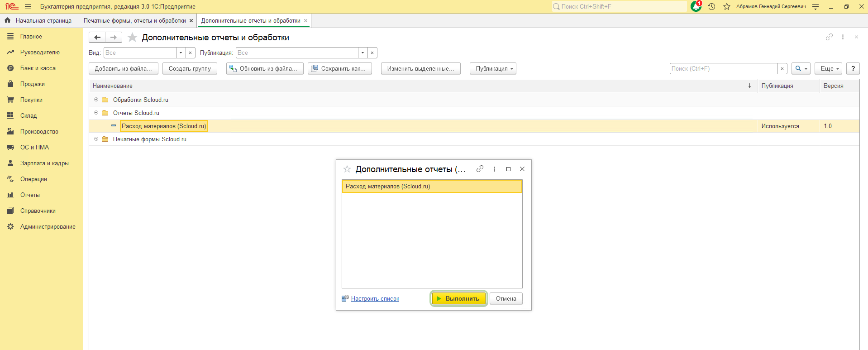The height and width of the screenshot is (350, 868).
Task: Open the page's three-dot options menu
Action: pos(843,37)
